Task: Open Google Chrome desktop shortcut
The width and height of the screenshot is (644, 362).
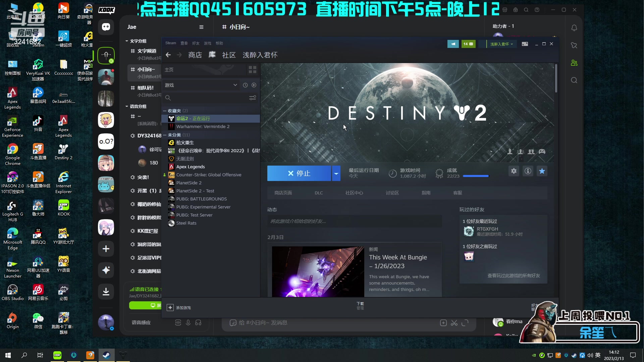Action: (13, 155)
